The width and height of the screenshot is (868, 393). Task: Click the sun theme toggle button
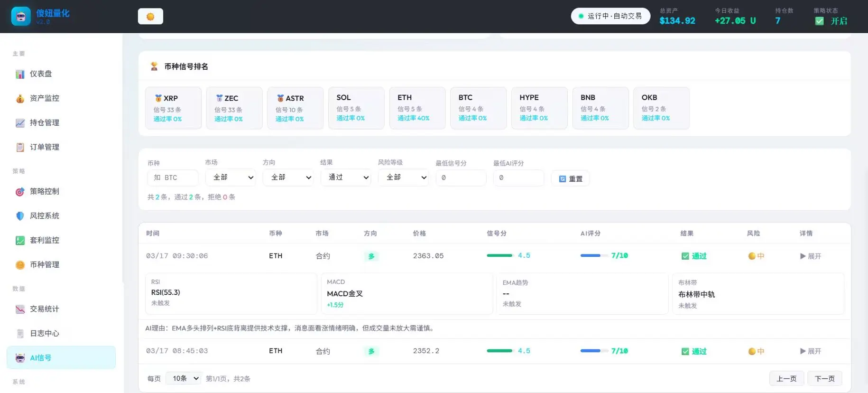150,17
